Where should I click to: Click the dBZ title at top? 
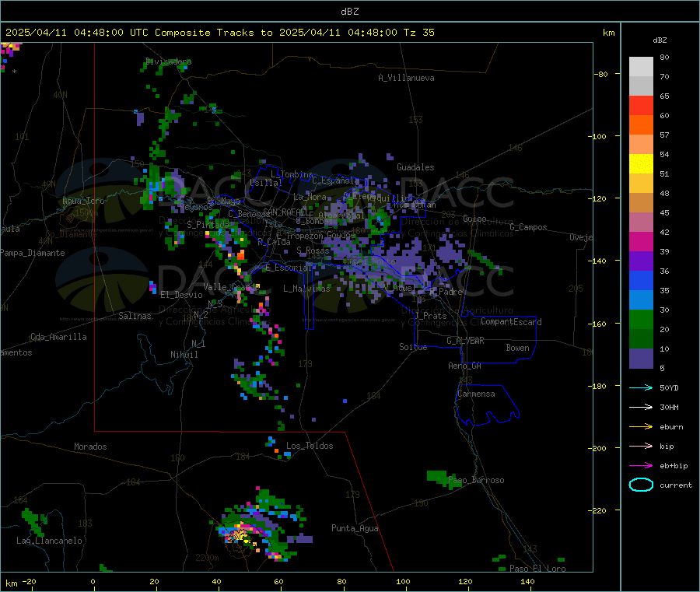[349, 12]
